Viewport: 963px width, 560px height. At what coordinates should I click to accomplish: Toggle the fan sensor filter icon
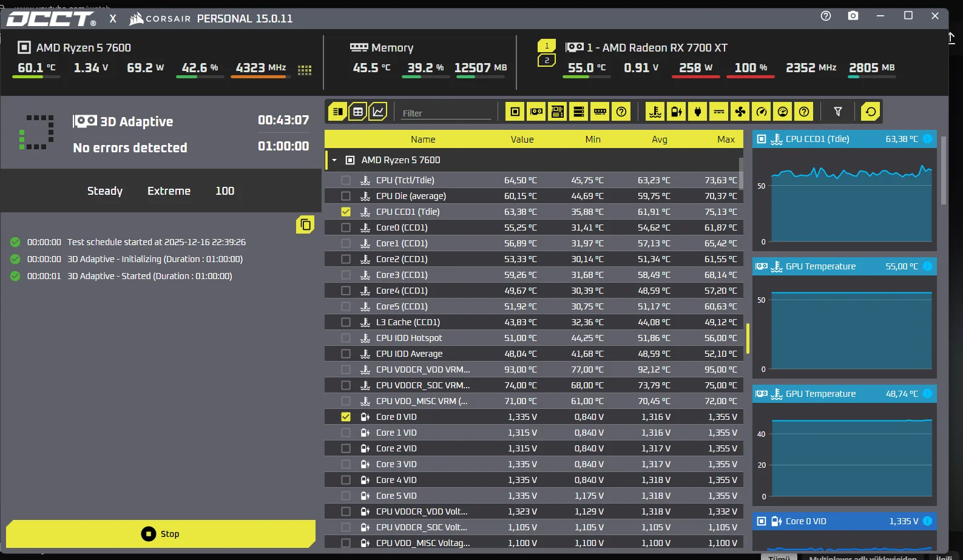click(x=740, y=112)
